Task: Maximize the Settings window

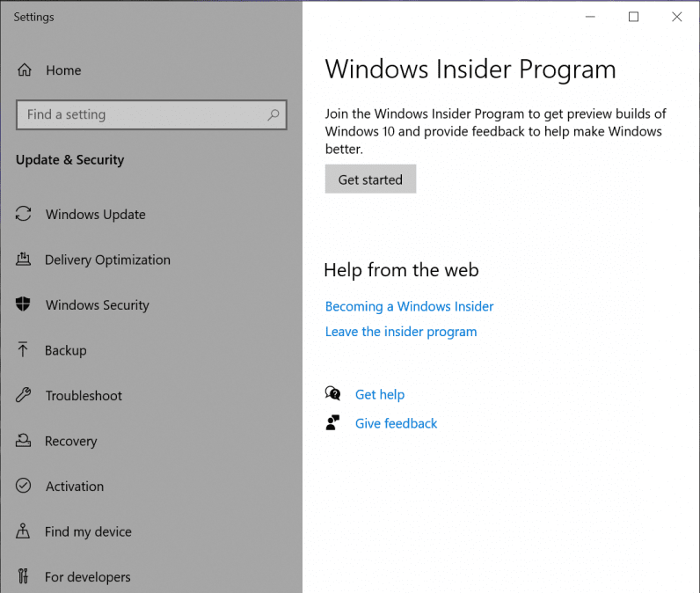Action: 633,17
